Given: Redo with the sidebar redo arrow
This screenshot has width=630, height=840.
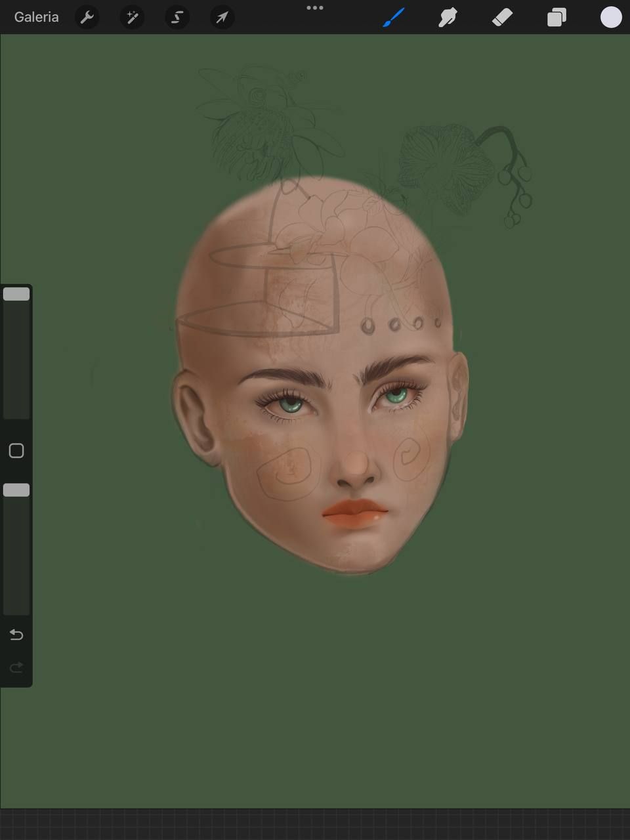Looking at the screenshot, I should click(x=16, y=667).
